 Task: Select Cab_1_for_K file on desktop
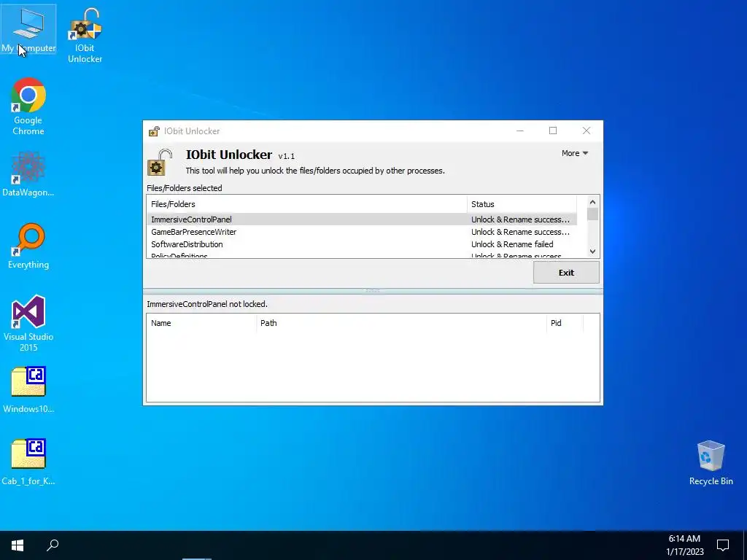coord(28,462)
